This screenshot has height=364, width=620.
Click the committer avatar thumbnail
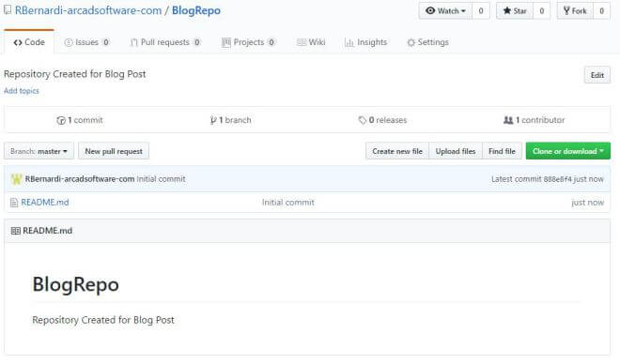click(x=16, y=179)
